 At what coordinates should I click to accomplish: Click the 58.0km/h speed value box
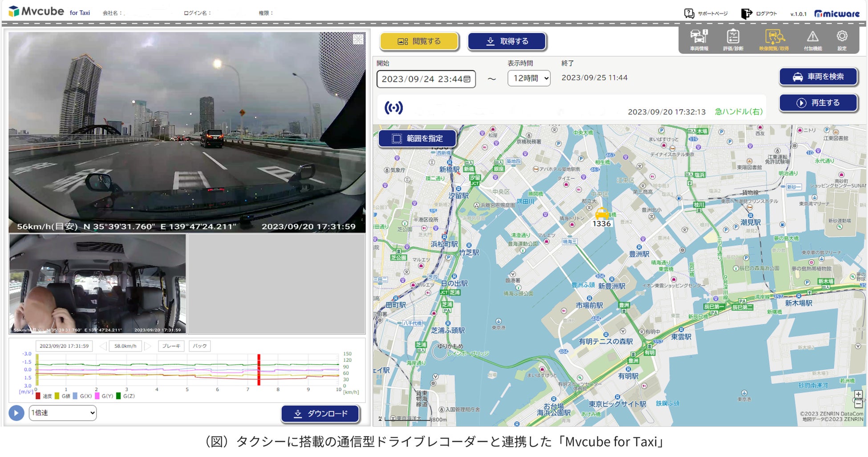point(126,346)
